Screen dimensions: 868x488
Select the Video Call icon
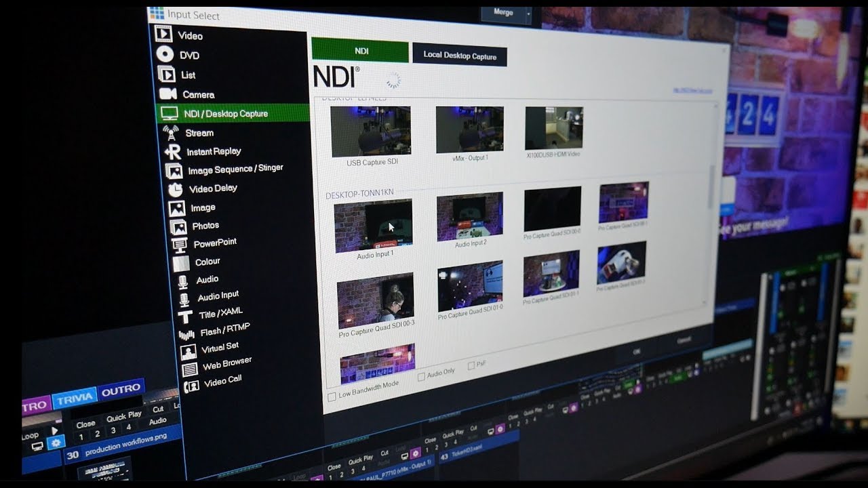click(192, 386)
